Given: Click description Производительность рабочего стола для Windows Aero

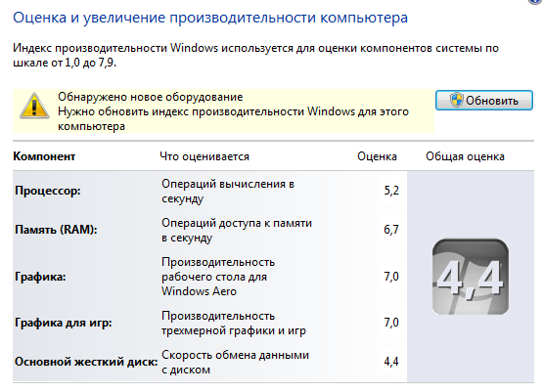Looking at the screenshot, I should tap(218, 277).
